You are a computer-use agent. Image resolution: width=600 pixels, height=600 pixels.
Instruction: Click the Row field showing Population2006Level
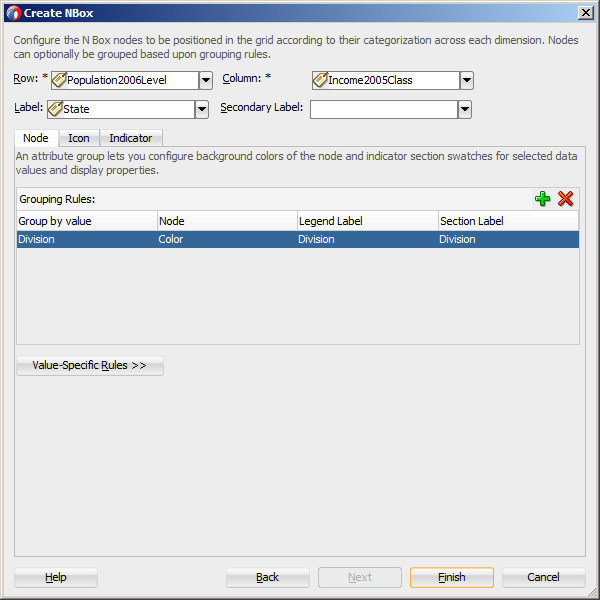[125, 80]
